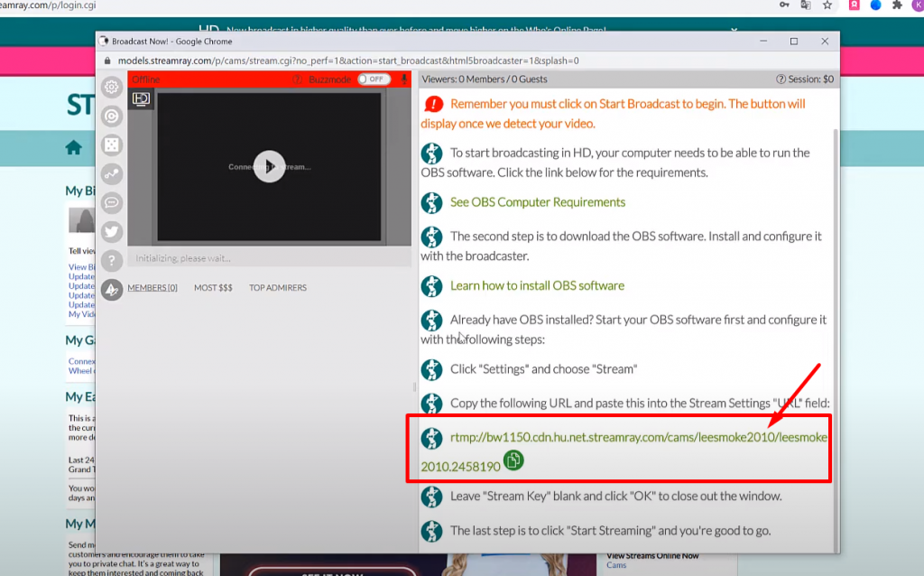
Task: Copy the RTMP URL with the green copy icon
Action: pos(513,460)
